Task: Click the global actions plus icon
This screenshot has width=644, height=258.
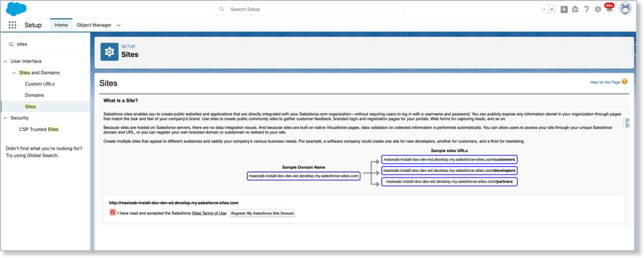Action: (564, 9)
